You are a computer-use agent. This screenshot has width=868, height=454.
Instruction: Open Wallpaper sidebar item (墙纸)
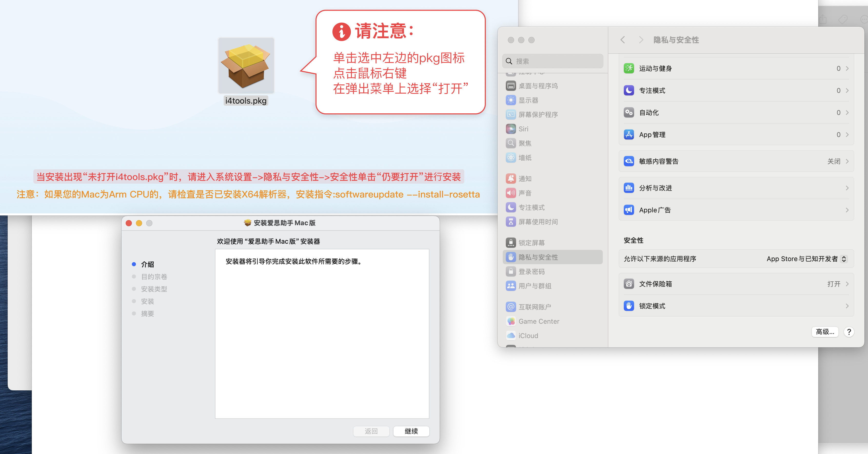point(553,158)
